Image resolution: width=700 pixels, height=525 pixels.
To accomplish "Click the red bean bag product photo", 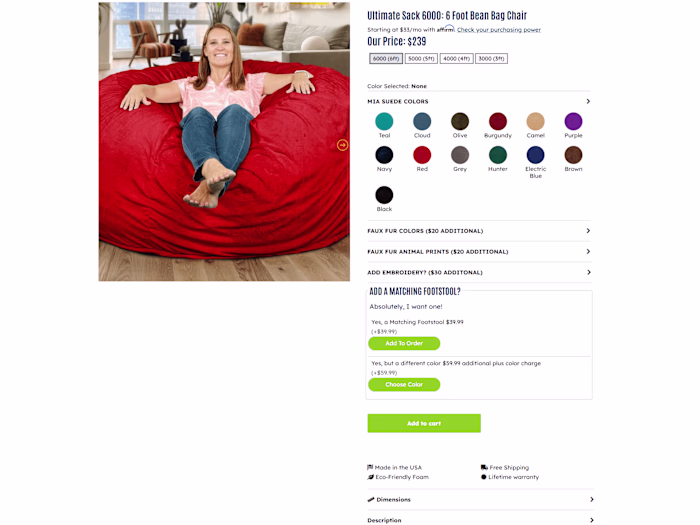I will click(x=224, y=142).
